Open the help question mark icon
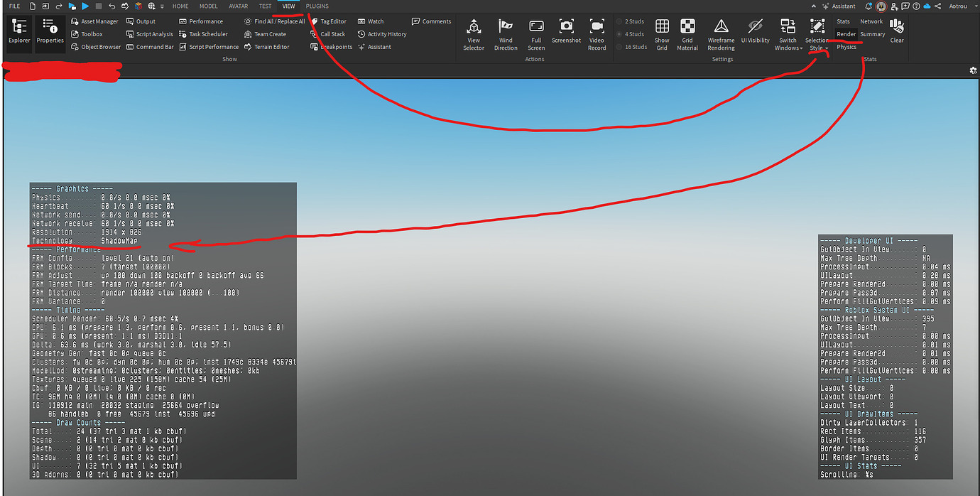This screenshot has width=980, height=496. click(x=915, y=6)
